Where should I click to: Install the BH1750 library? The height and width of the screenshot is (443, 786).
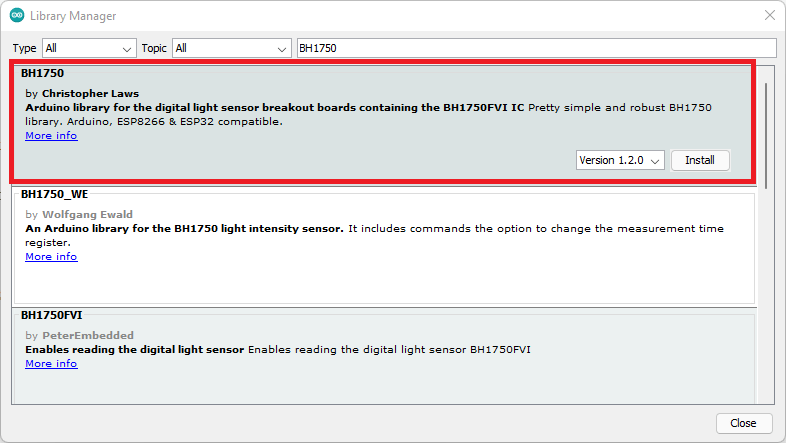700,160
